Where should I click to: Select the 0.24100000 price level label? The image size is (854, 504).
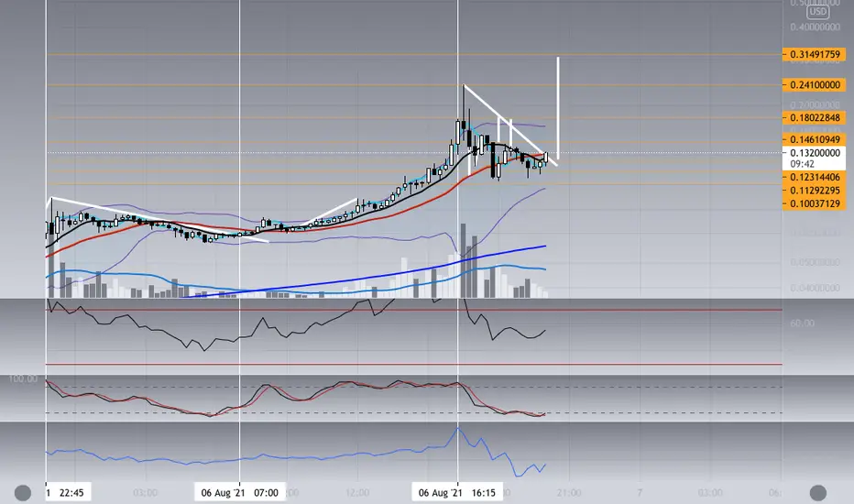[815, 85]
